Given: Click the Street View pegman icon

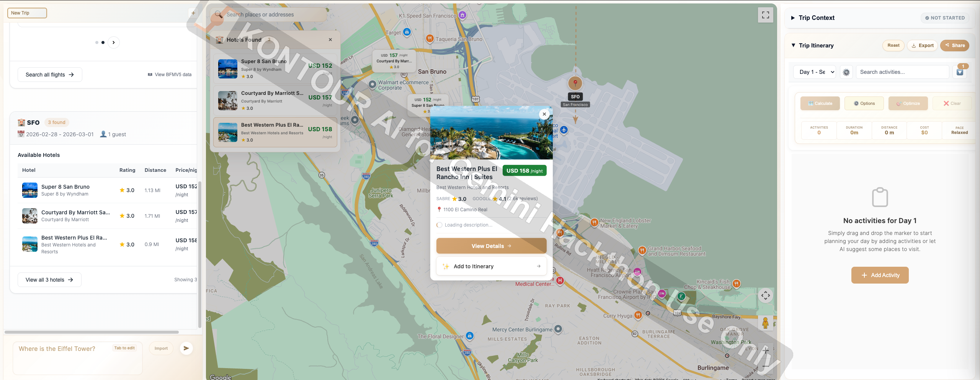Looking at the screenshot, I should (765, 323).
